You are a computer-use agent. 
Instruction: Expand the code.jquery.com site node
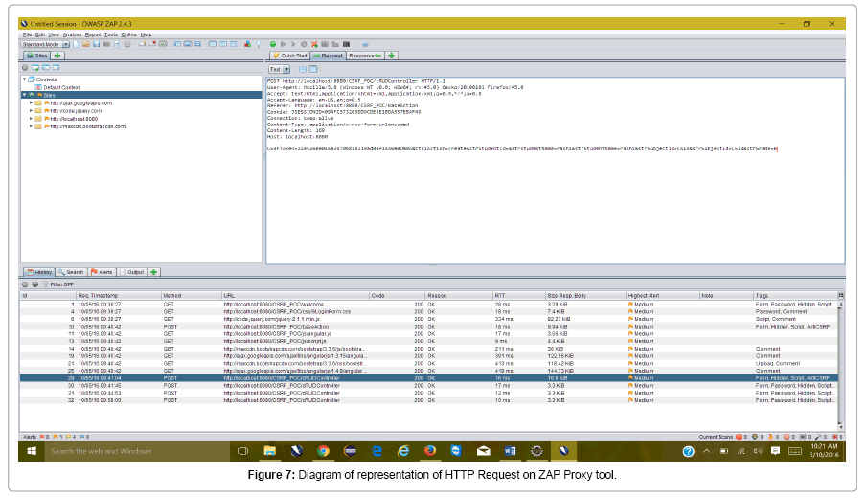click(31, 111)
